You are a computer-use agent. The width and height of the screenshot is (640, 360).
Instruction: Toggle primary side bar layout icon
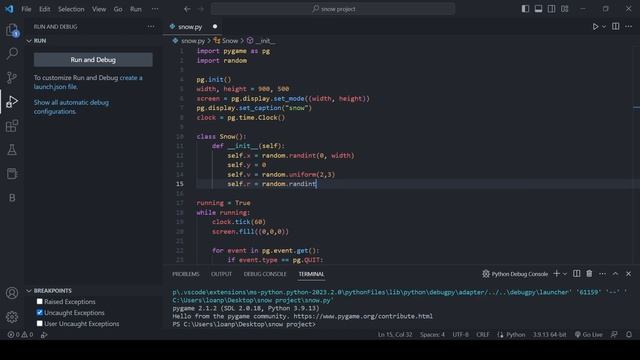[x=525, y=9]
